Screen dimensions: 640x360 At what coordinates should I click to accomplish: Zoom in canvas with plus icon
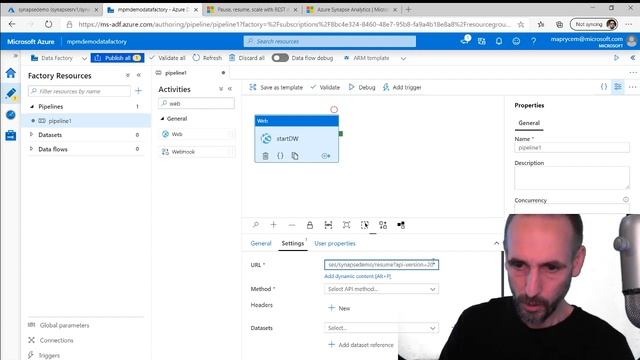[273, 225]
